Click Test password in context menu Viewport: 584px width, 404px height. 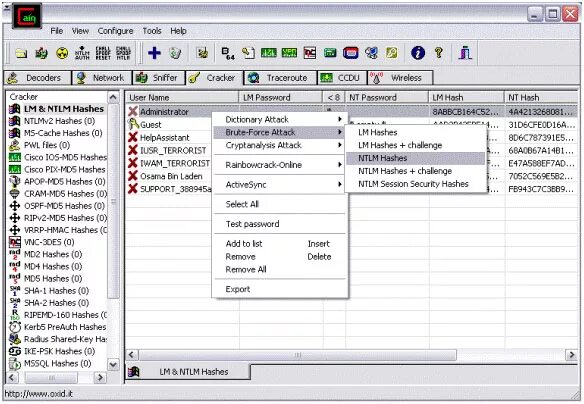280,224
